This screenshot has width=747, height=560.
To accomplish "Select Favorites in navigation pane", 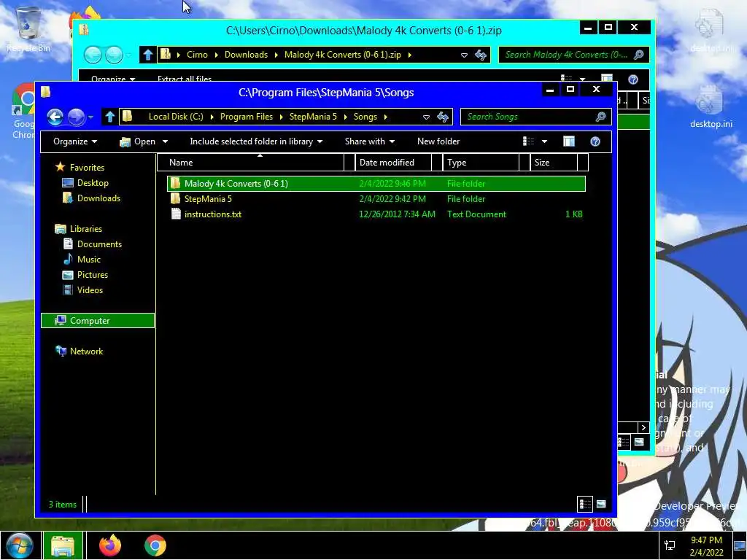I will (x=87, y=168).
